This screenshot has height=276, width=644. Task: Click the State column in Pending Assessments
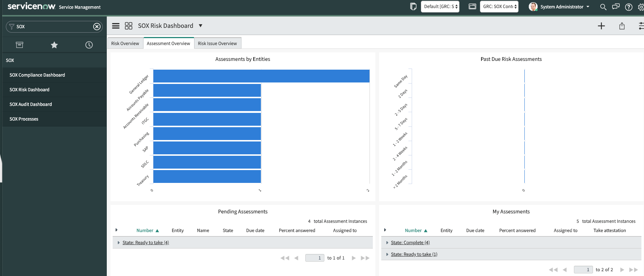click(x=228, y=231)
